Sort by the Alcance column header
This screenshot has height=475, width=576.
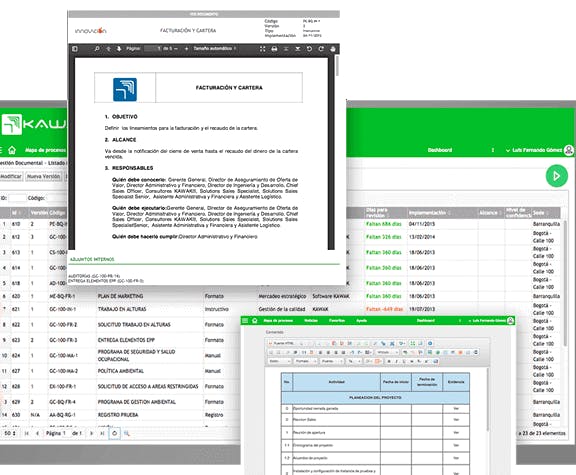[x=490, y=213]
